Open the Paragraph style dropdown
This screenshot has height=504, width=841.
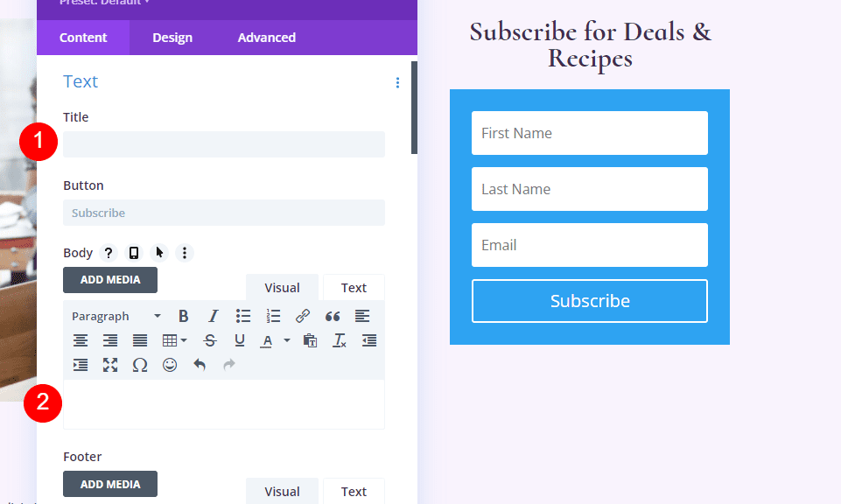click(x=114, y=315)
